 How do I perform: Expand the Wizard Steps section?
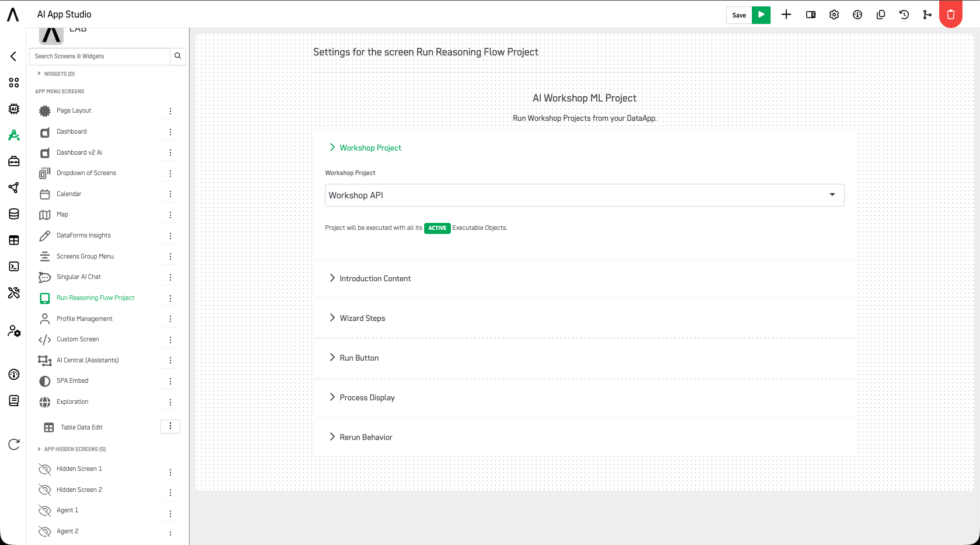pyautogui.click(x=358, y=318)
